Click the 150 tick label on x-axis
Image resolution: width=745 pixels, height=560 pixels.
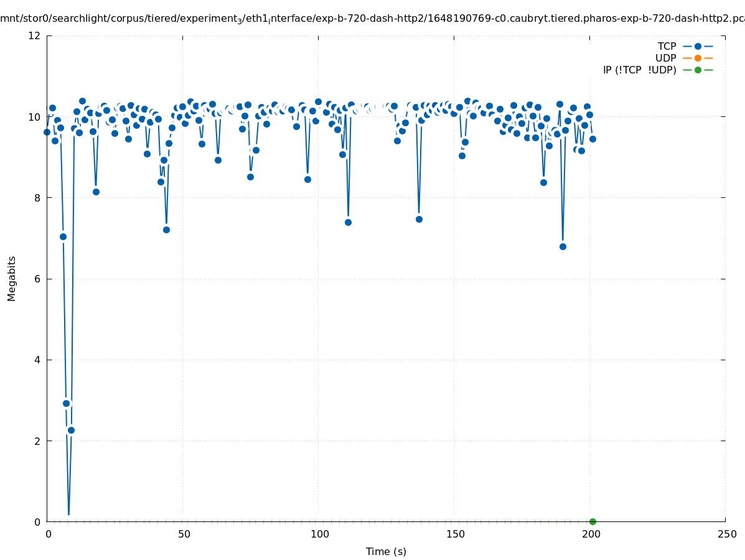[454, 534]
